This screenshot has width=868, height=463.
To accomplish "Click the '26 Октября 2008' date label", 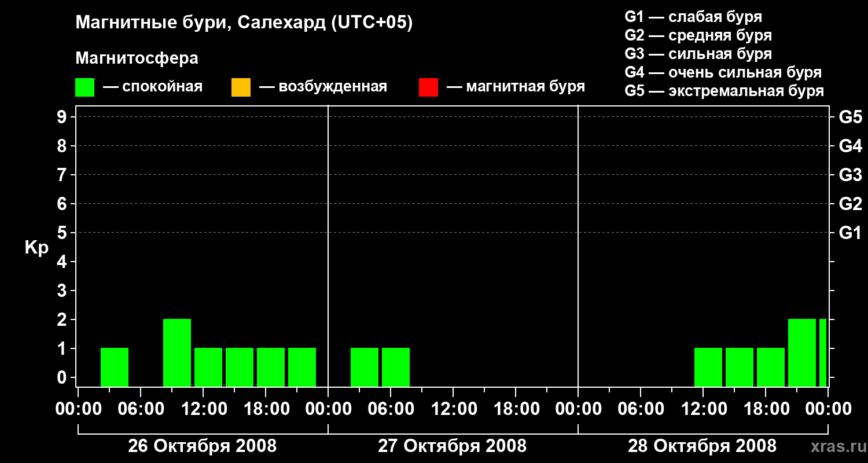I will pos(203,446).
